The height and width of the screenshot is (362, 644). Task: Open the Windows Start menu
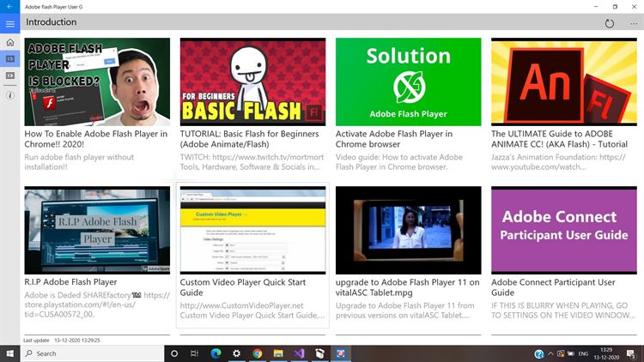pos(9,353)
